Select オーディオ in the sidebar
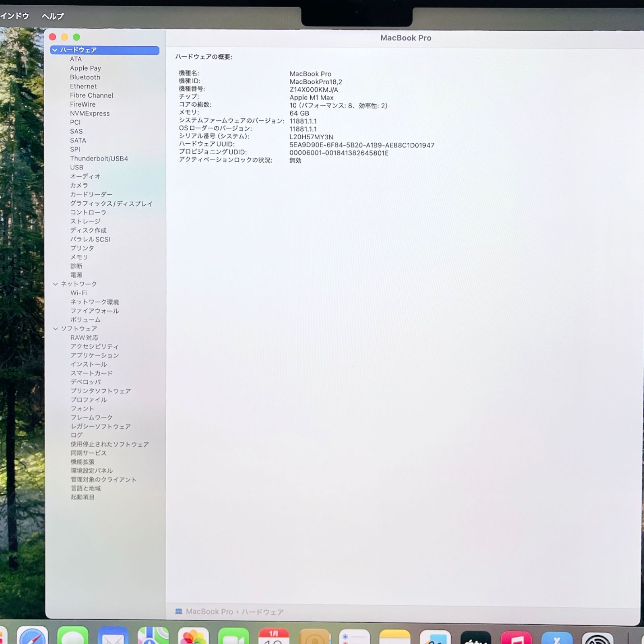The width and height of the screenshot is (644, 644). click(85, 176)
